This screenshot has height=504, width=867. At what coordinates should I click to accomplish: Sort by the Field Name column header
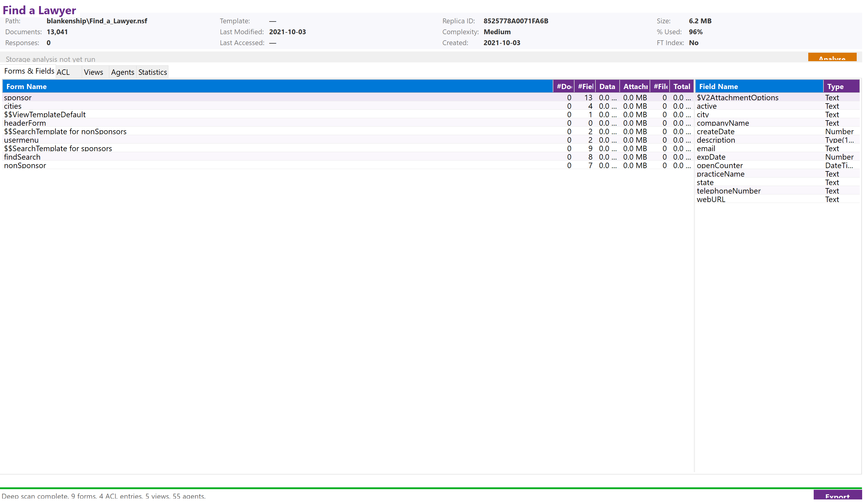point(718,86)
